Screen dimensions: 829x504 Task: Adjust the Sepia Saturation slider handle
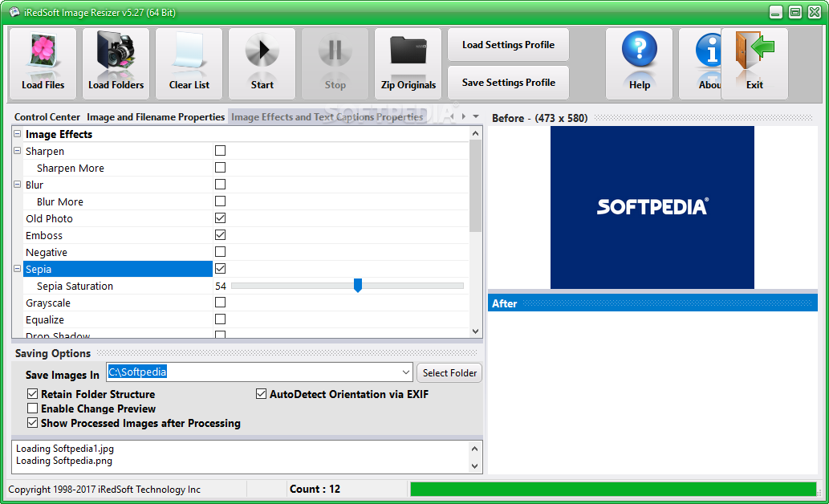pyautogui.click(x=358, y=286)
